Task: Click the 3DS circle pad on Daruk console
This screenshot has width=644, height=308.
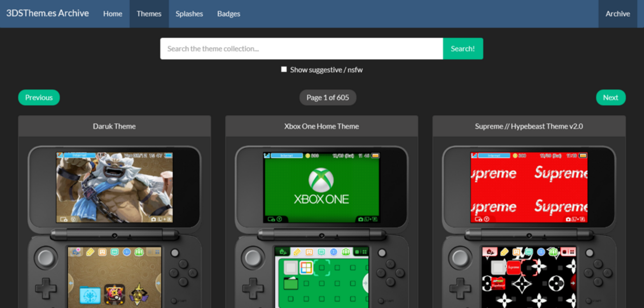Action: click(46, 259)
